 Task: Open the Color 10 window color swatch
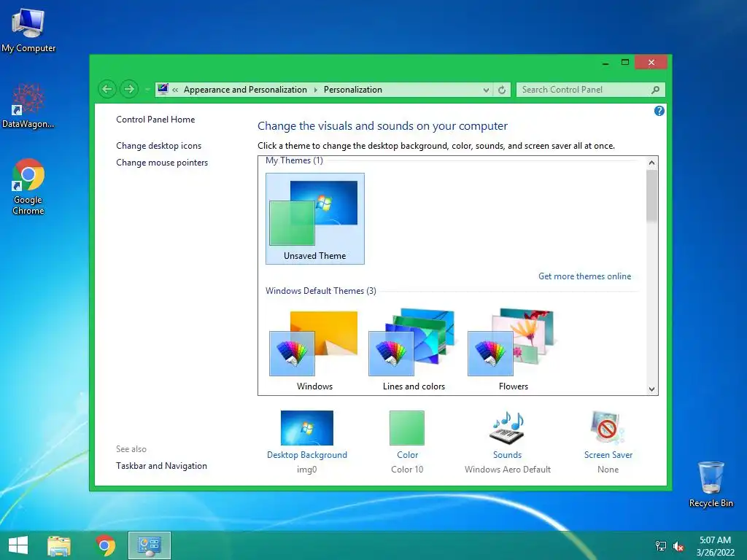[407, 427]
